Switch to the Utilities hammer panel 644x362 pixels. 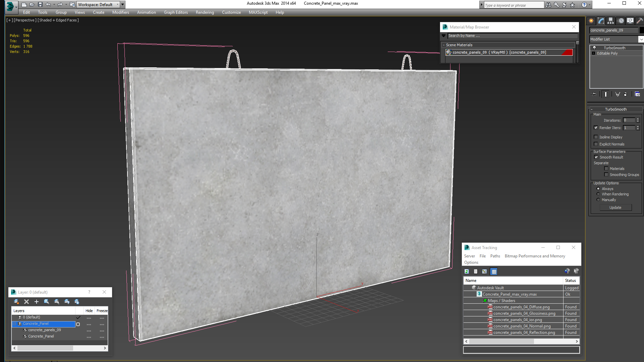point(640,21)
